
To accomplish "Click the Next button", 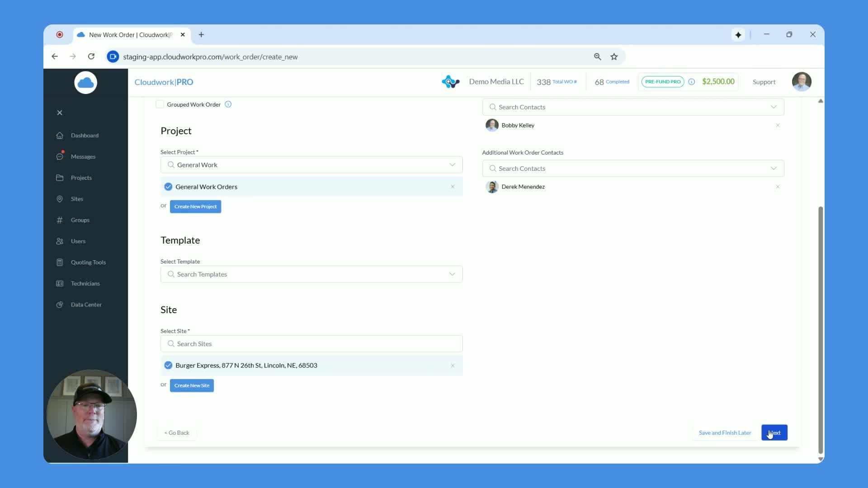I will [x=774, y=432].
